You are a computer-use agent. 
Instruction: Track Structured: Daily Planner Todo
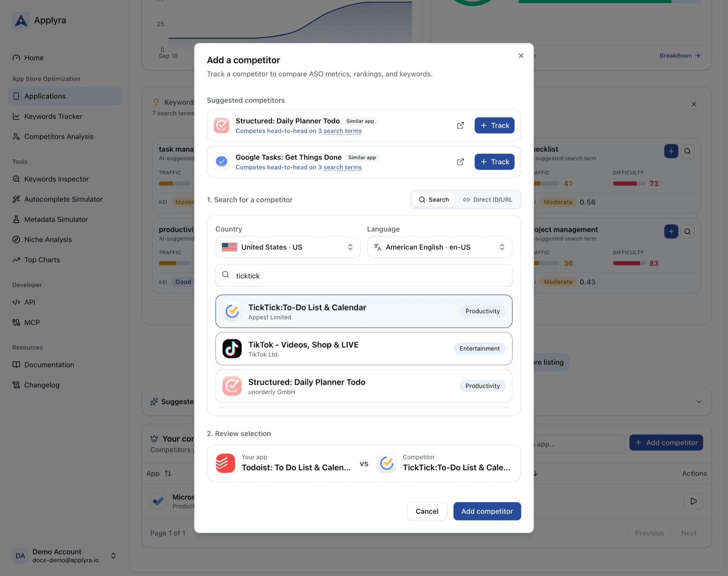click(x=494, y=125)
